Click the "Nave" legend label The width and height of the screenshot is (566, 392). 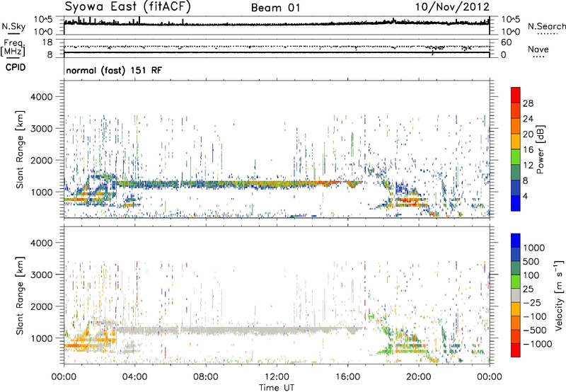[x=538, y=49]
